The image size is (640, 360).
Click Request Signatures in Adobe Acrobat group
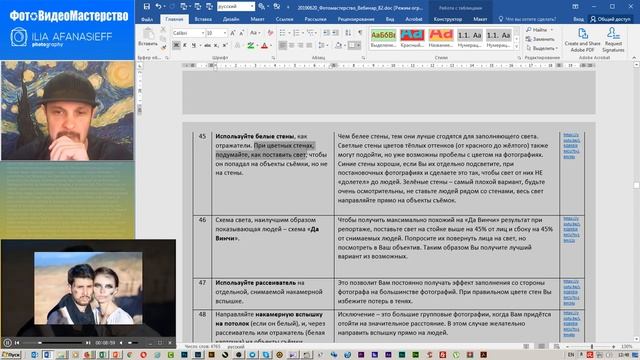point(613,40)
